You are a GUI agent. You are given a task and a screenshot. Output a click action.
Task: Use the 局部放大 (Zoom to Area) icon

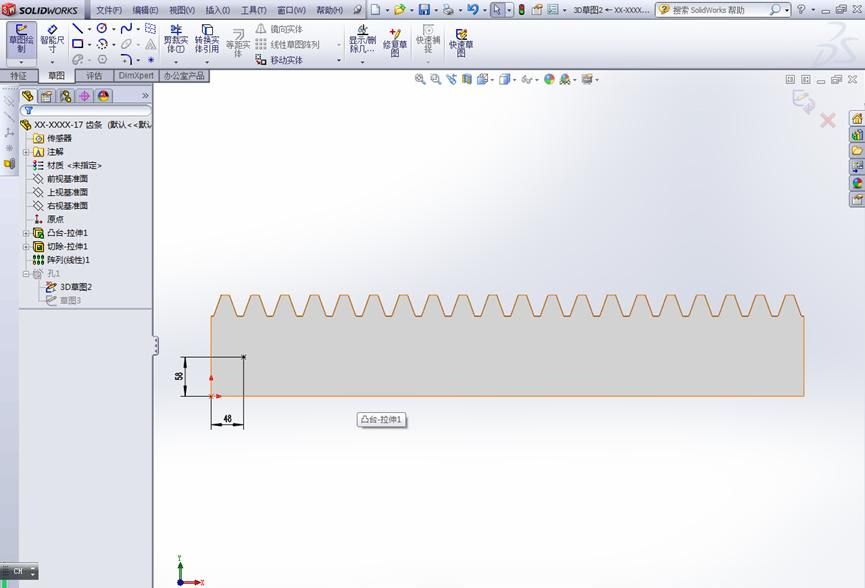(x=435, y=78)
